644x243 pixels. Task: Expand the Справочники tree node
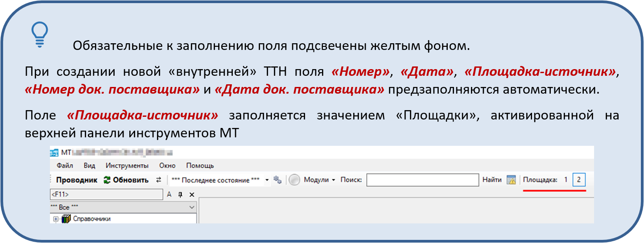pyautogui.click(x=56, y=219)
